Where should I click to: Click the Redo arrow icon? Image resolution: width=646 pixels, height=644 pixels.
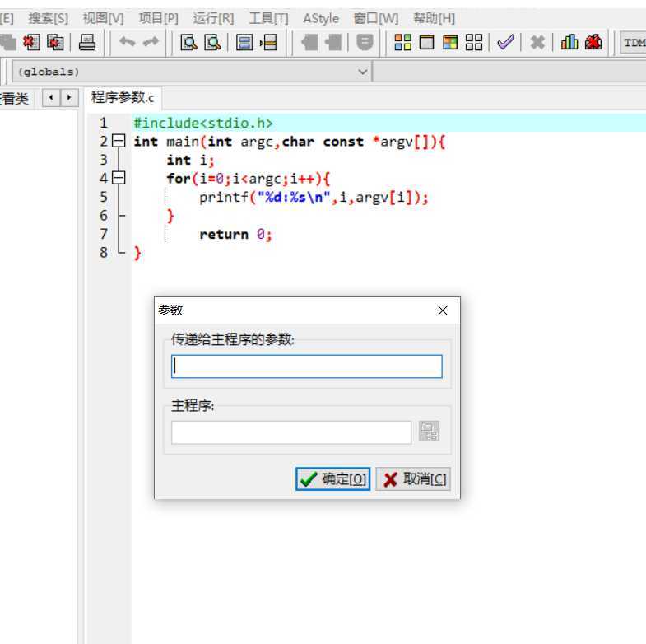pyautogui.click(x=151, y=42)
